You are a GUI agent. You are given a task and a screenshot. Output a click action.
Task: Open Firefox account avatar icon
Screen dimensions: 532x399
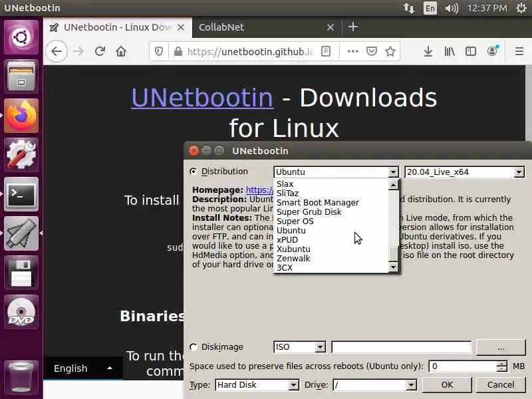coord(492,51)
